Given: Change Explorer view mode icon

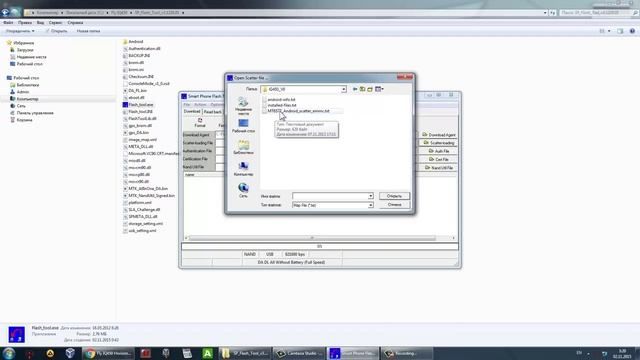Looking at the screenshot, I should (602, 31).
